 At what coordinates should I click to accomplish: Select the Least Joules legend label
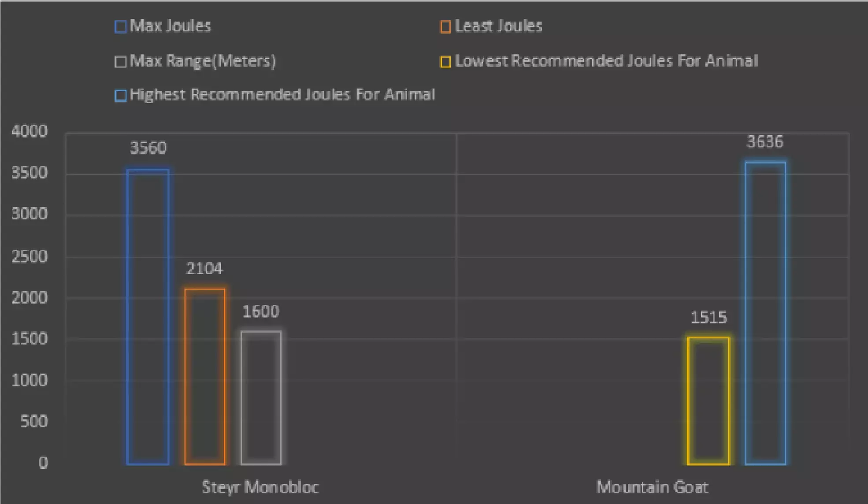pos(498,26)
